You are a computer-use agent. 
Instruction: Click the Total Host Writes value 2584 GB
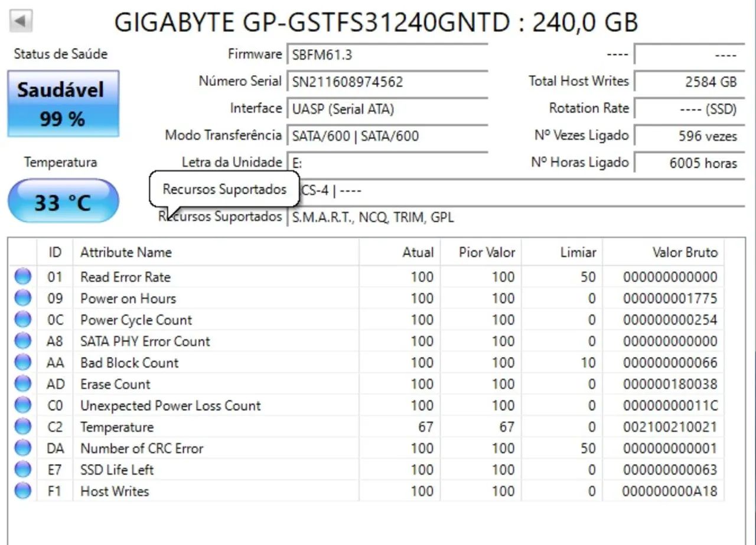pos(688,81)
